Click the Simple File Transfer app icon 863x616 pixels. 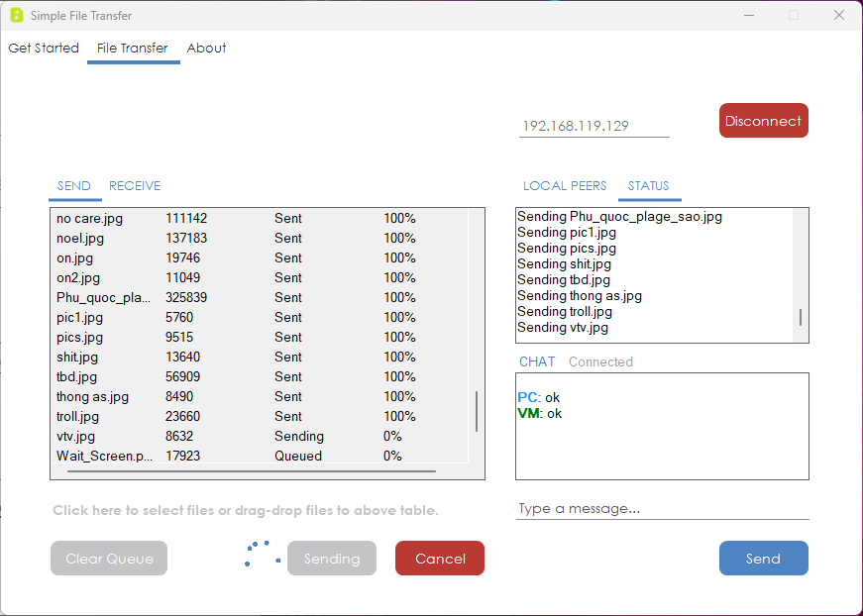click(x=17, y=16)
